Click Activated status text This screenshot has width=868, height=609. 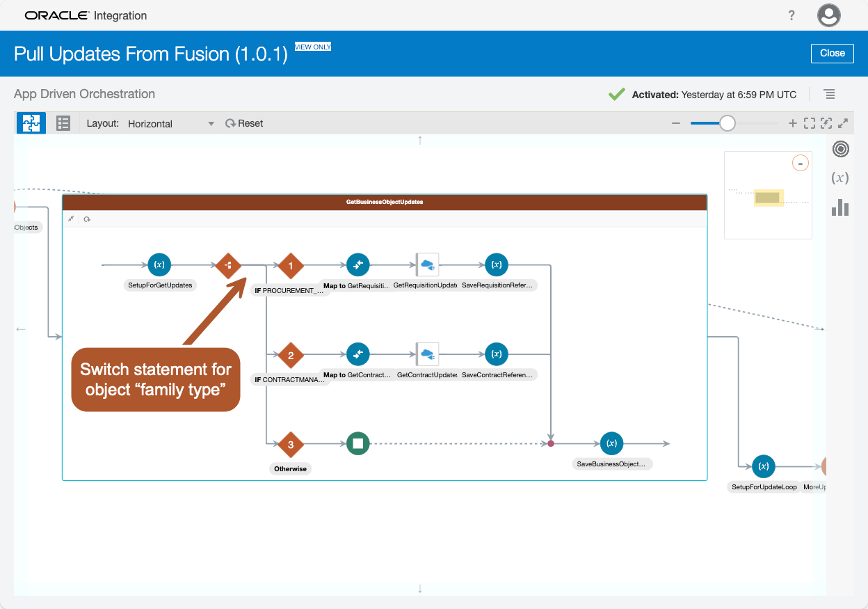point(714,95)
